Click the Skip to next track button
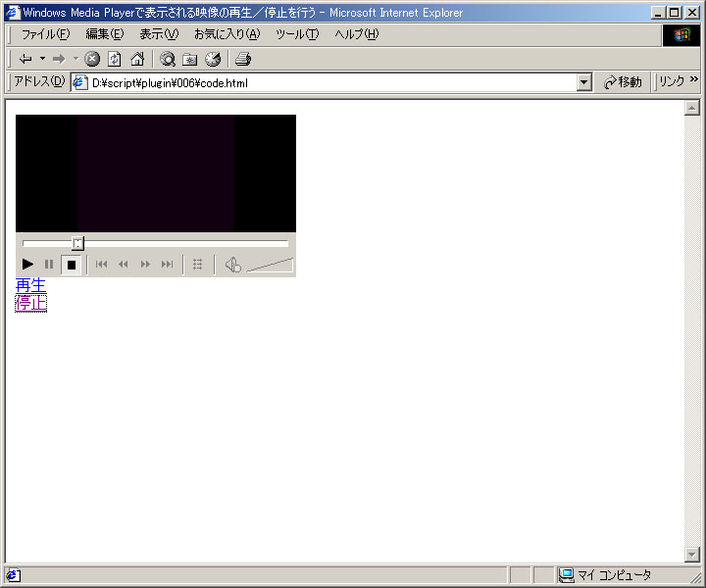 click(x=167, y=264)
